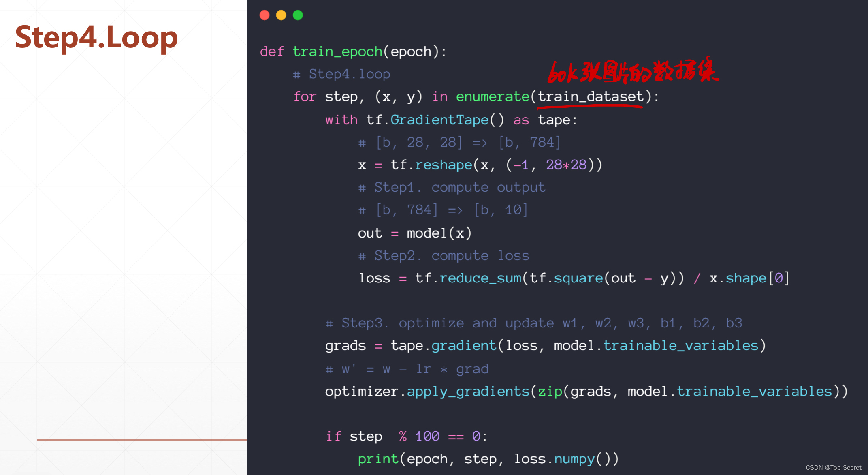Click the 'if step % 100 == 0:' line
868x475 pixels.
[x=406, y=436]
